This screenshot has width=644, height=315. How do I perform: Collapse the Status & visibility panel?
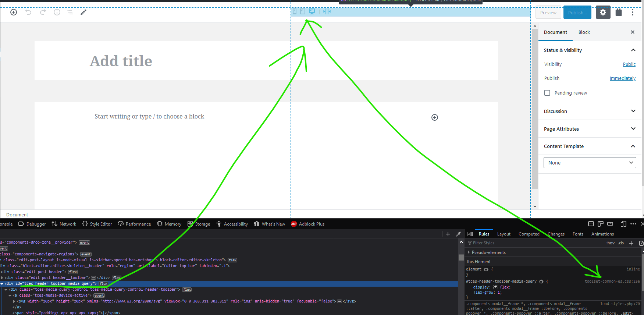pos(590,50)
